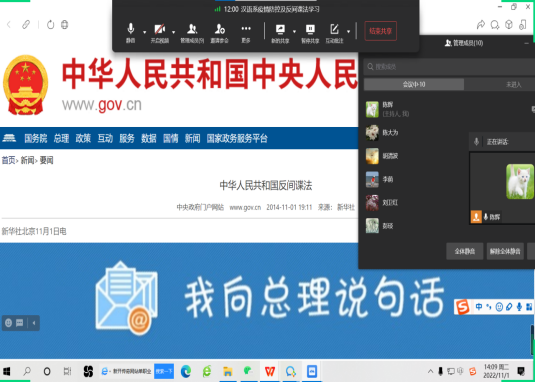Start a new share (新的共享)

[x=280, y=33]
